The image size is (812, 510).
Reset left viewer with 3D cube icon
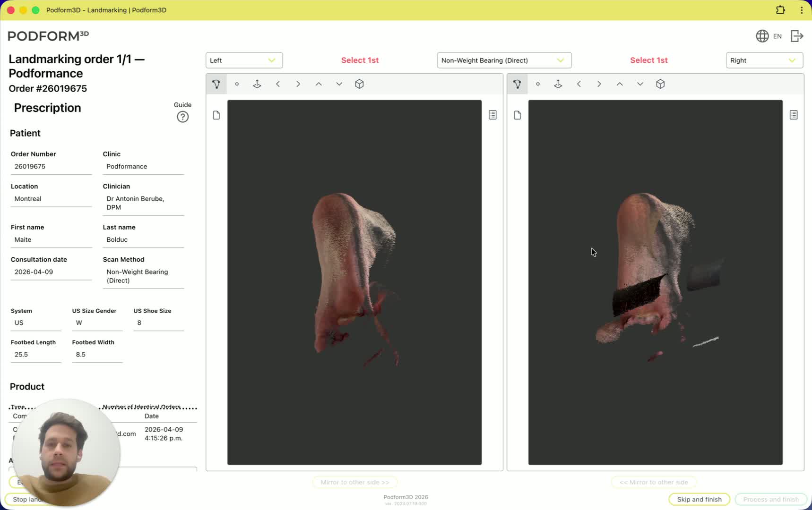tap(359, 84)
